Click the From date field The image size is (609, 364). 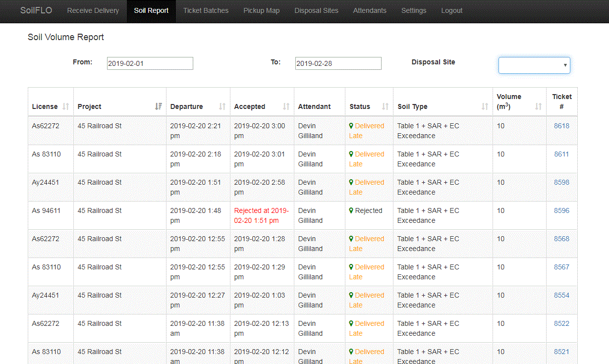coord(150,63)
